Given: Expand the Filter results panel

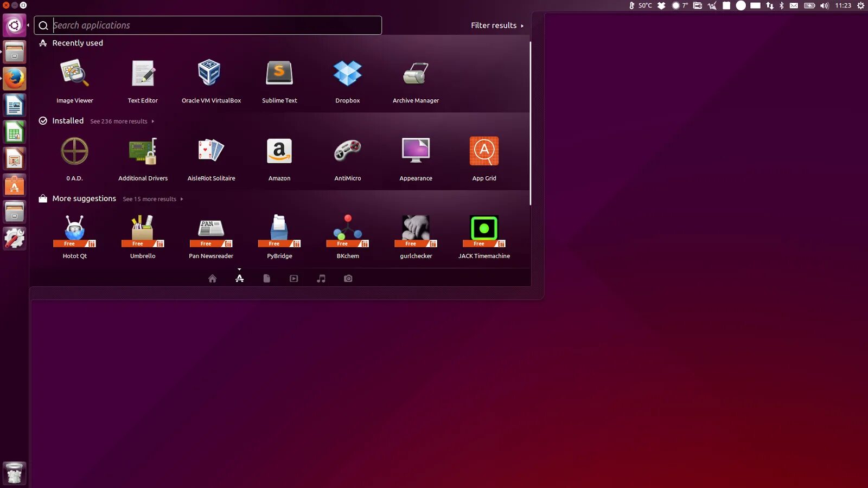Looking at the screenshot, I should pyautogui.click(x=497, y=25).
